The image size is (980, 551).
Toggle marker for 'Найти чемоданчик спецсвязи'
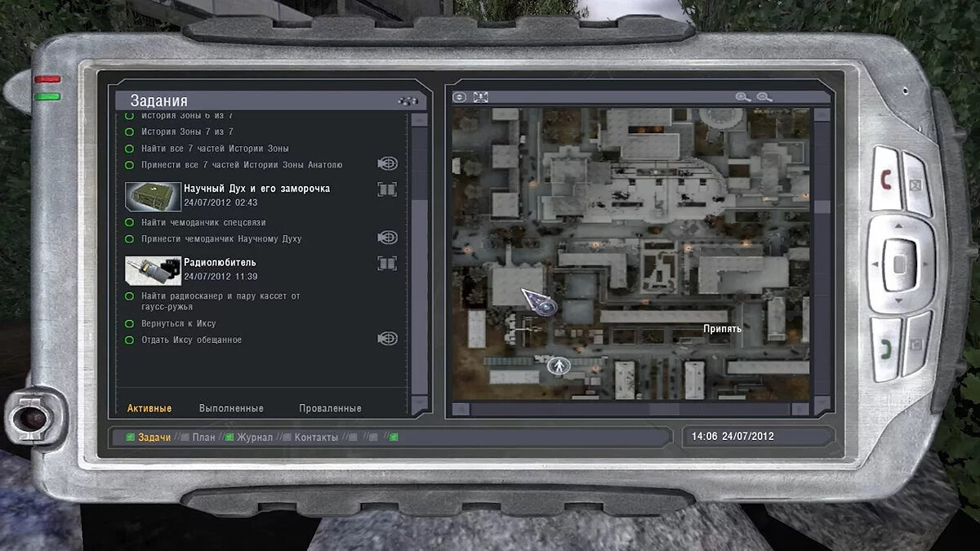[129, 222]
